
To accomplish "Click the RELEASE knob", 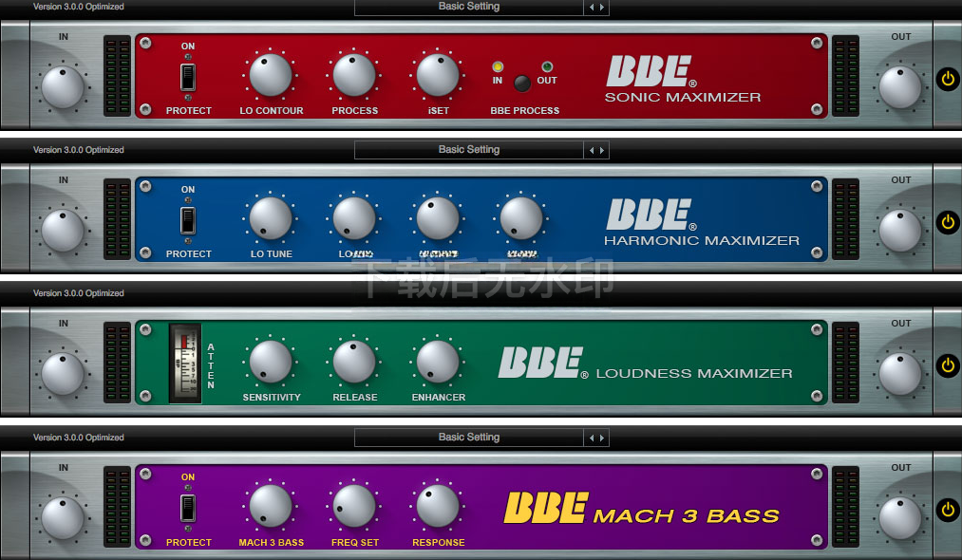I will pyautogui.click(x=354, y=362).
